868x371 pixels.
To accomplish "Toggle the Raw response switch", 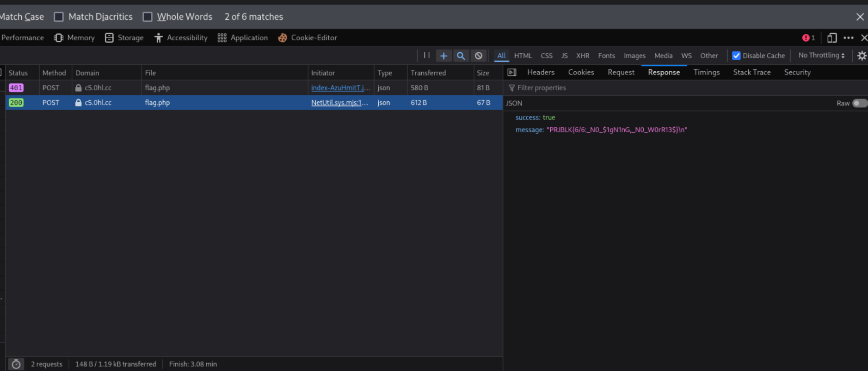I will tap(859, 103).
